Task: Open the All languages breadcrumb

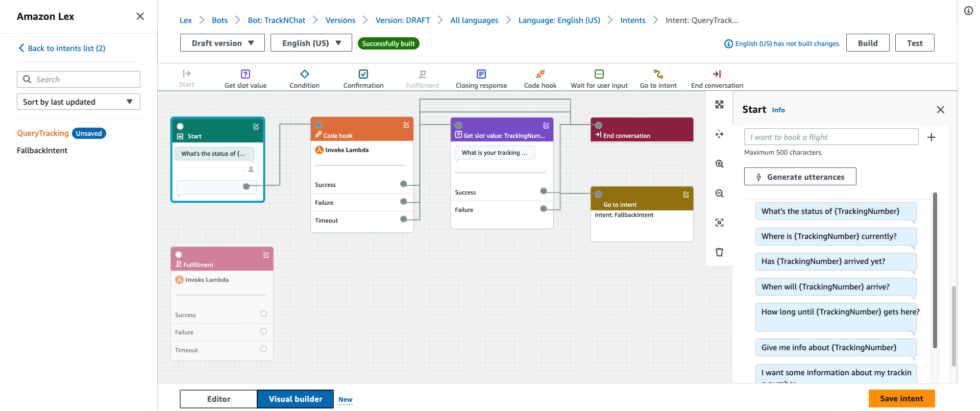Action: [474, 20]
